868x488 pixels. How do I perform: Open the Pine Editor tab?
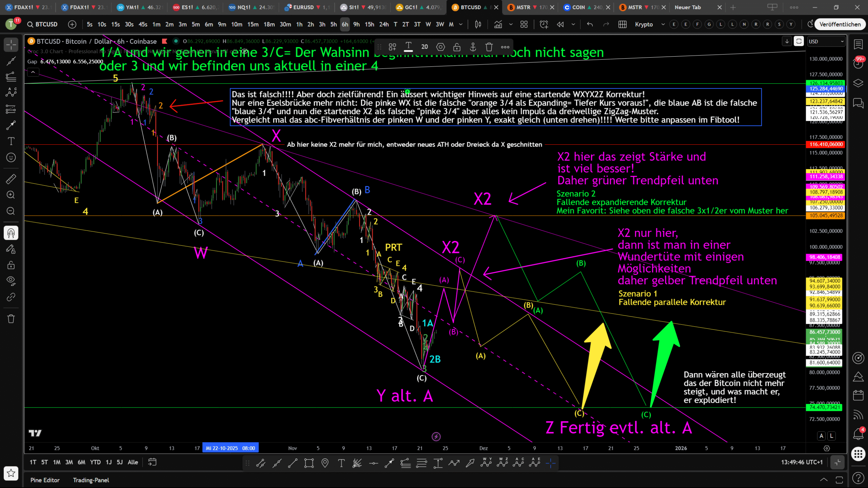coord(45,480)
